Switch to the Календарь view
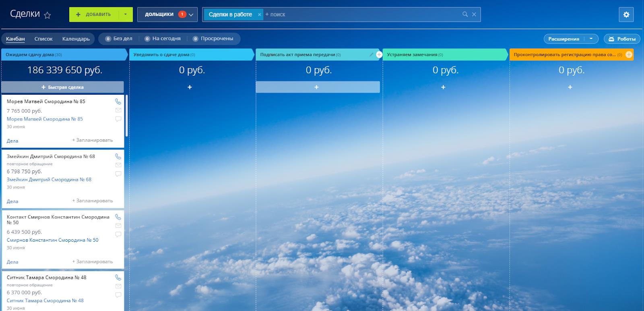Screen dimensions: 644x311 [76, 39]
